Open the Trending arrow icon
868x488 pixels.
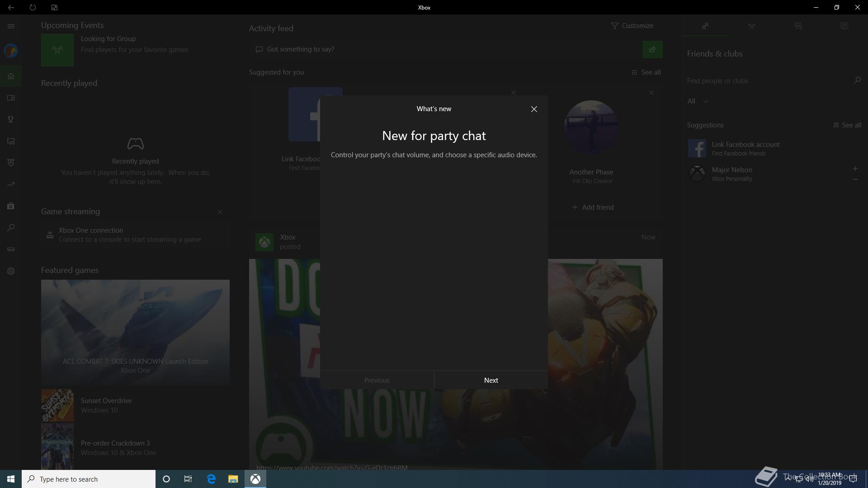coord(11,184)
